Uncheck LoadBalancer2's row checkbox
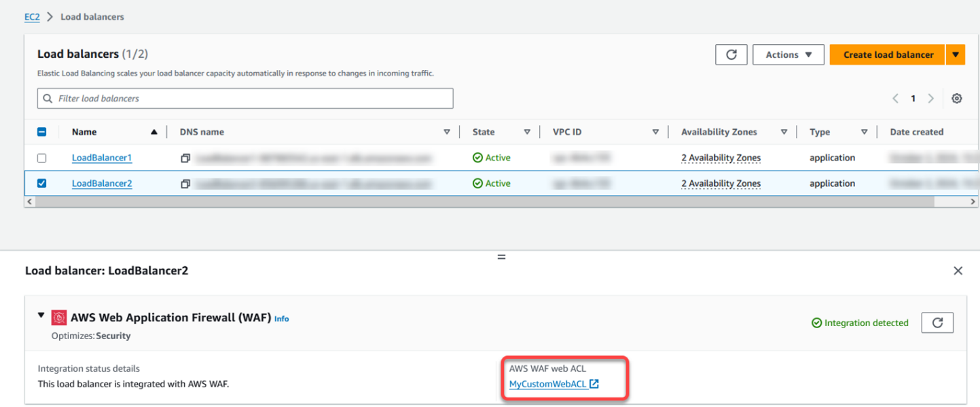This screenshot has height=407, width=980. point(42,183)
